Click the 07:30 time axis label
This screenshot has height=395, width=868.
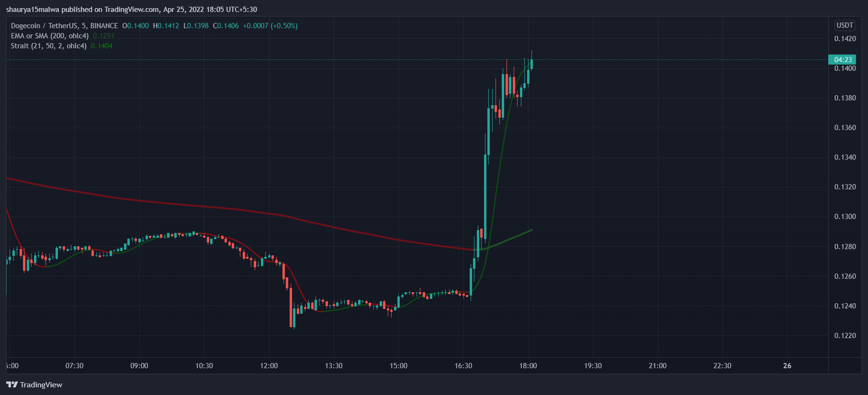coord(74,366)
